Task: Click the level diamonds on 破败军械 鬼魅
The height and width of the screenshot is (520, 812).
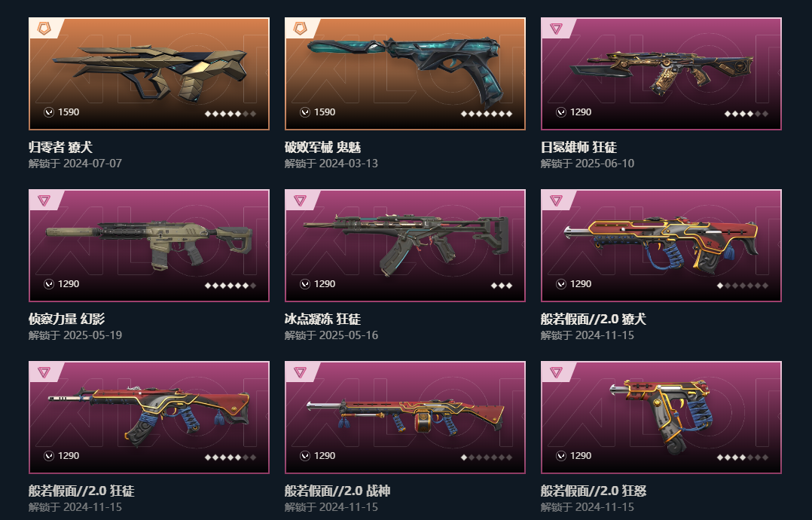Action: tap(487, 114)
